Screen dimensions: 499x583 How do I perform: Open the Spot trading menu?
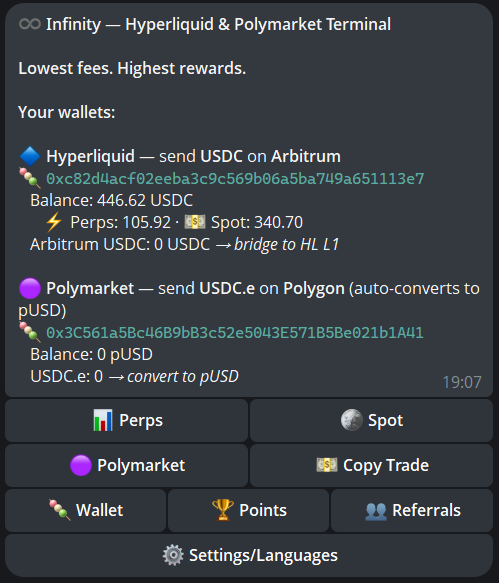point(371,421)
